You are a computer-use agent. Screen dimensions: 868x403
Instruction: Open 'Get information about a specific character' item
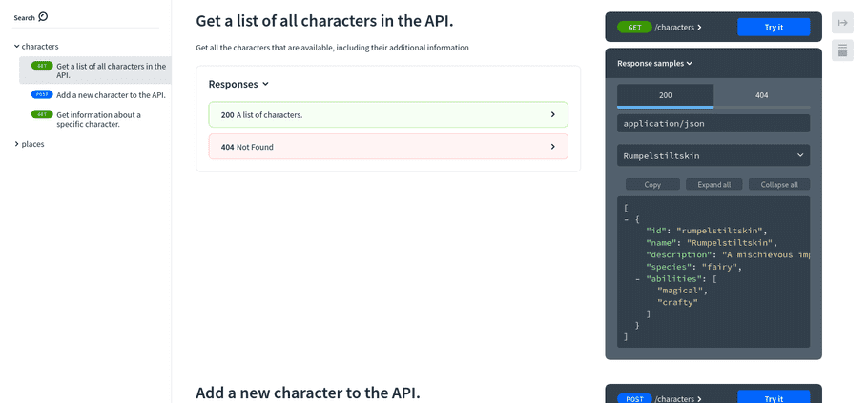pos(95,119)
